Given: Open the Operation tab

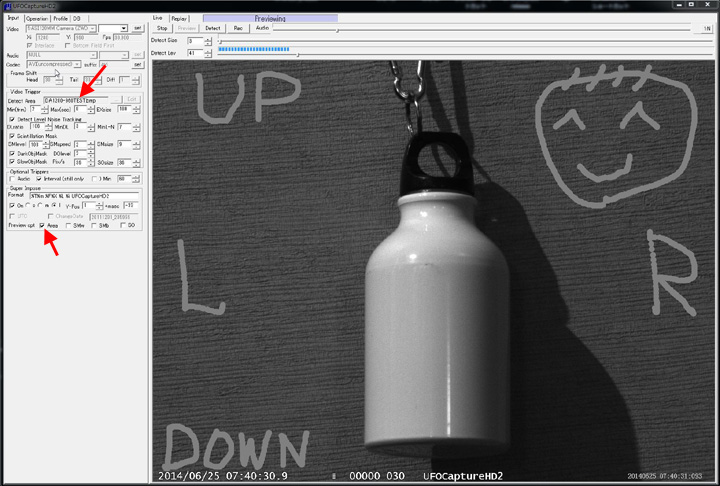Looking at the screenshot, I should tap(37, 18).
